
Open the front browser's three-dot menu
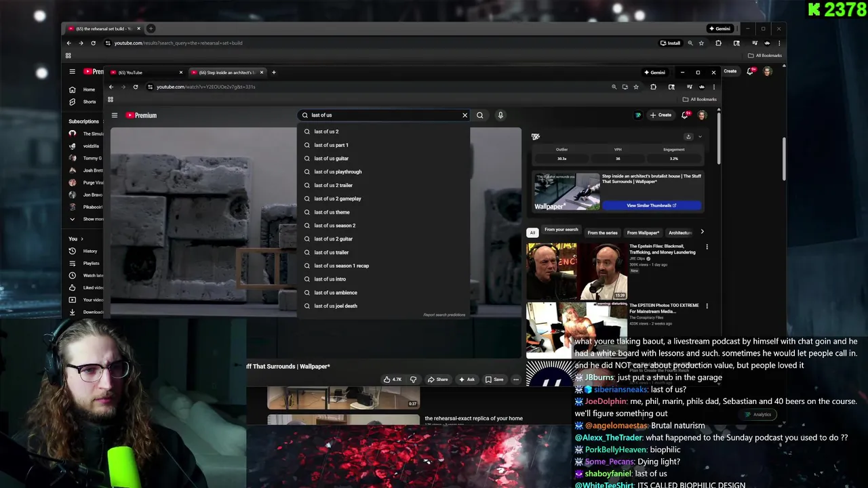pos(713,87)
